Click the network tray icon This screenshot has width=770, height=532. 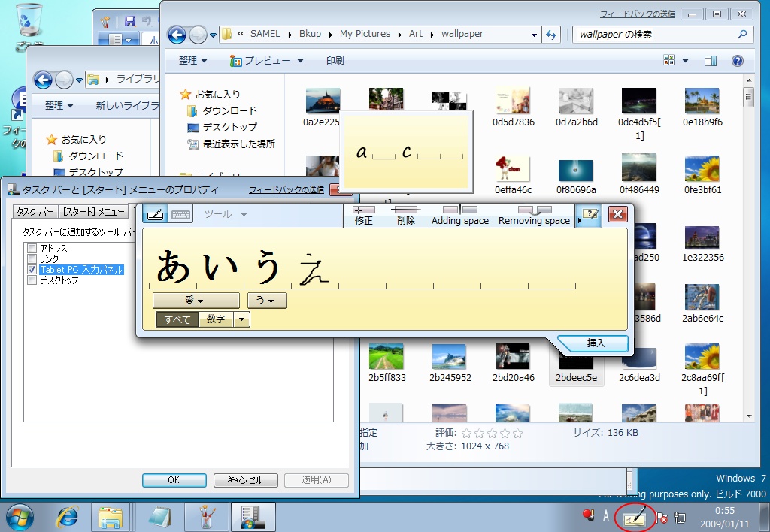[x=680, y=517]
